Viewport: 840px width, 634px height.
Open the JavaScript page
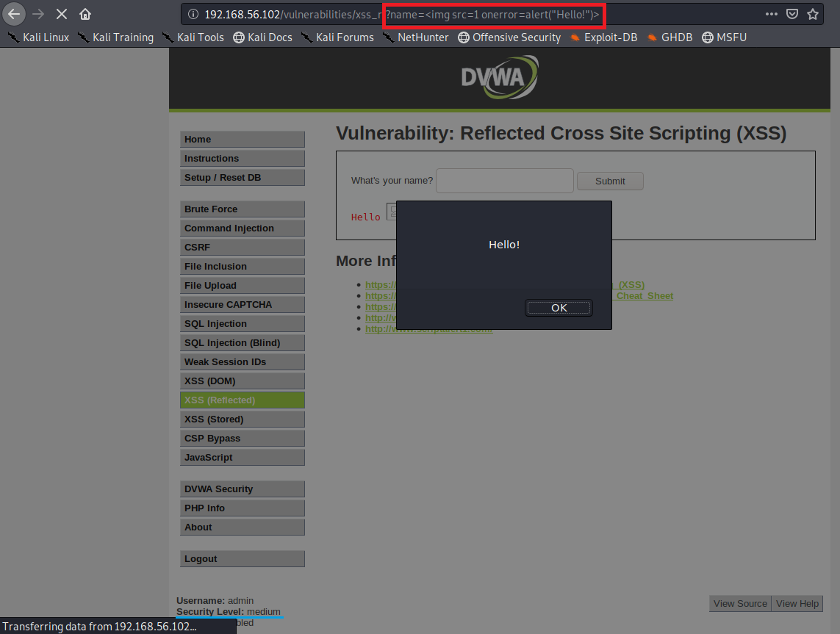tap(242, 458)
